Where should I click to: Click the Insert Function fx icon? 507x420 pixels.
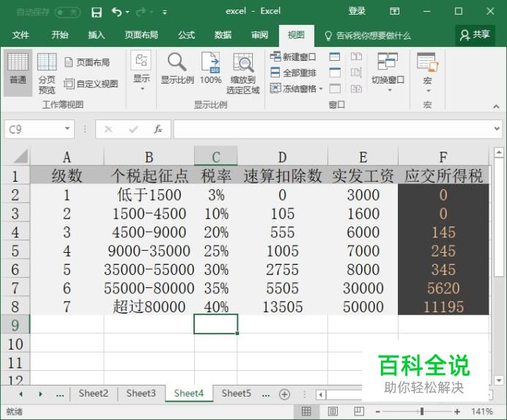coord(158,130)
